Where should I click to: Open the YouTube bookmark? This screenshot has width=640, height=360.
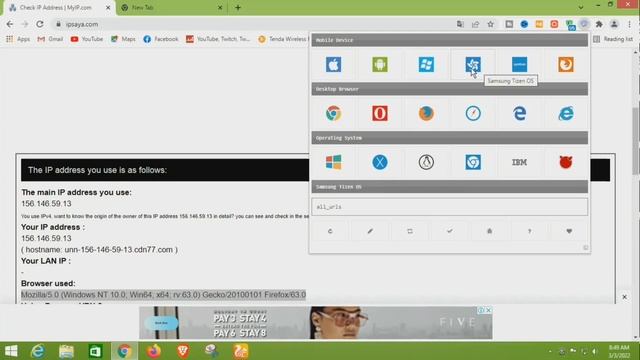pyautogui.click(x=87, y=39)
